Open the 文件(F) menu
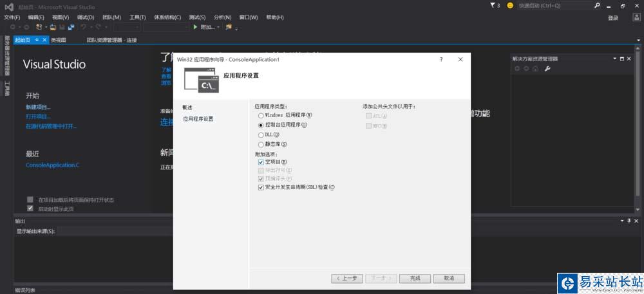This screenshot has width=644, height=294. (12, 17)
